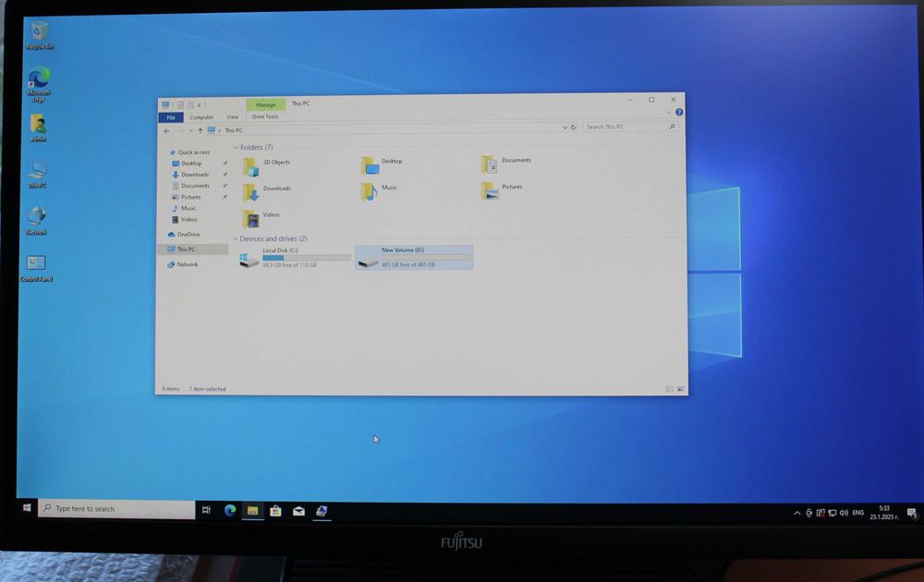Select the Videos folder in Folders group
Viewport: 924px width, 582px height.
click(261, 219)
